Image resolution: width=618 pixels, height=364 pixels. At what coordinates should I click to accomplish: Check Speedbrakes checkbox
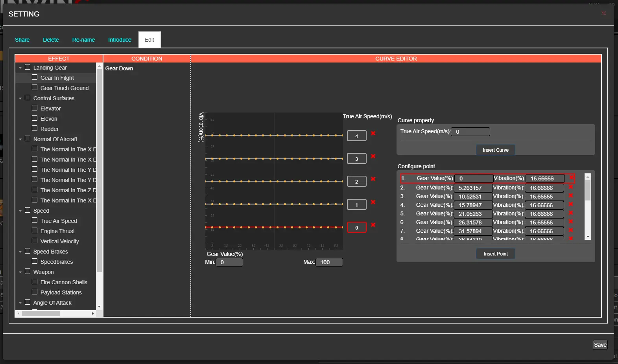point(35,261)
